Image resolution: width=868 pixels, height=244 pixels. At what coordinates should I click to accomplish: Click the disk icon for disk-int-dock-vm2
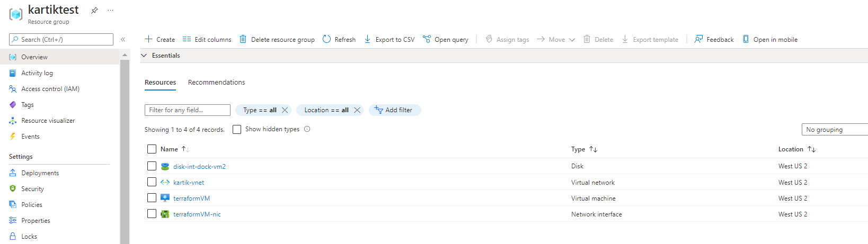click(x=165, y=166)
